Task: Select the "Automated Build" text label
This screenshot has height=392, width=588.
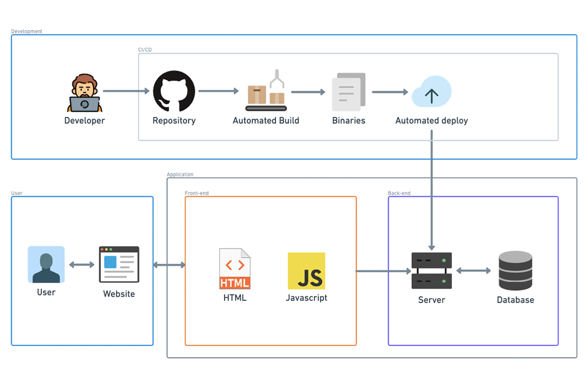Action: [x=266, y=121]
